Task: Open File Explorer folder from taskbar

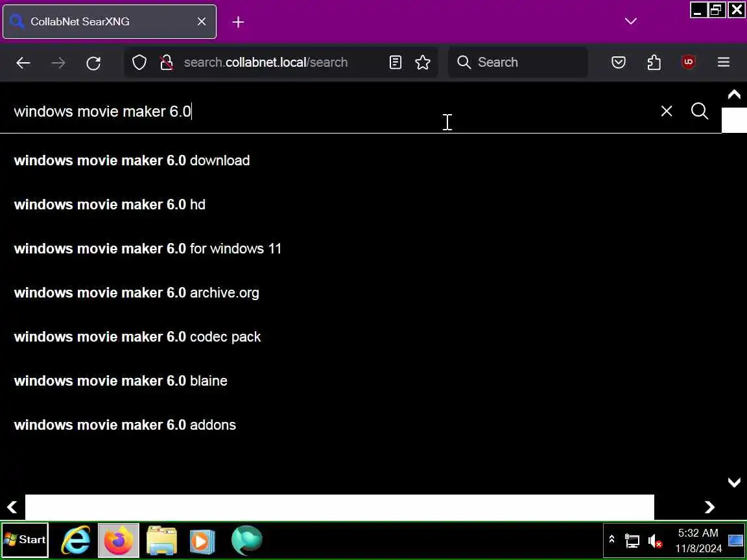Action: [x=161, y=540]
